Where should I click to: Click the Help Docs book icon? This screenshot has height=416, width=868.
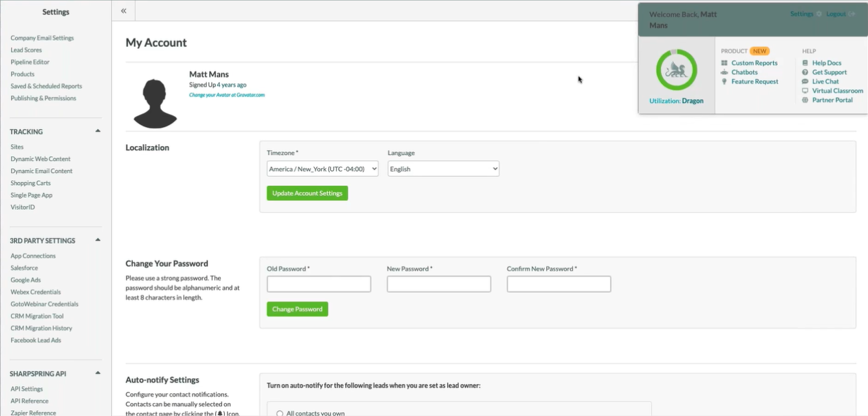pyautogui.click(x=805, y=63)
